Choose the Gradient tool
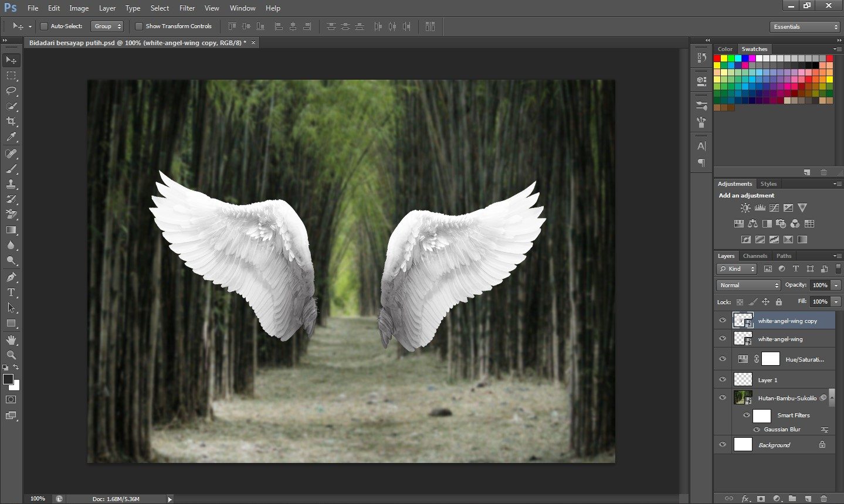 (11, 230)
